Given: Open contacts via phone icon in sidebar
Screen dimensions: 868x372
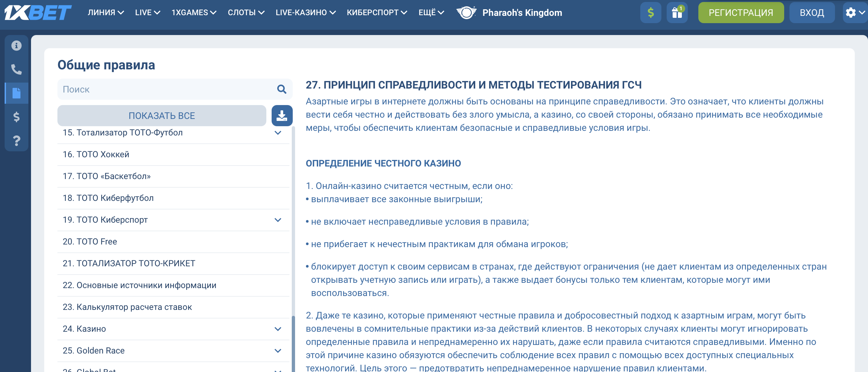Looking at the screenshot, I should 16,69.
